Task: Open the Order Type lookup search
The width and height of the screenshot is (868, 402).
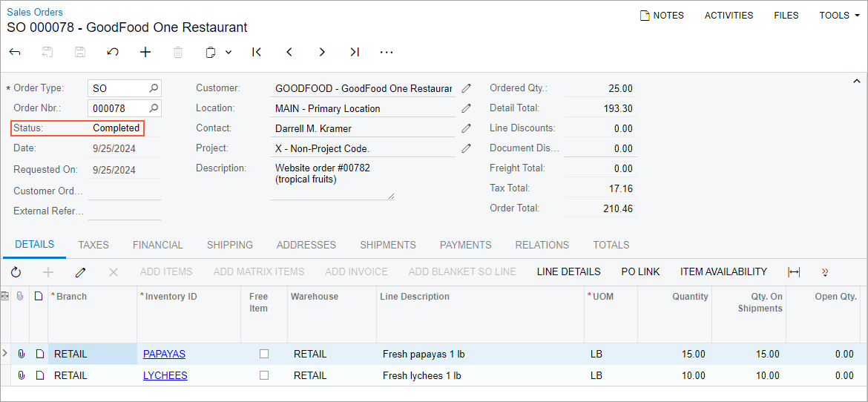Action: click(x=154, y=88)
